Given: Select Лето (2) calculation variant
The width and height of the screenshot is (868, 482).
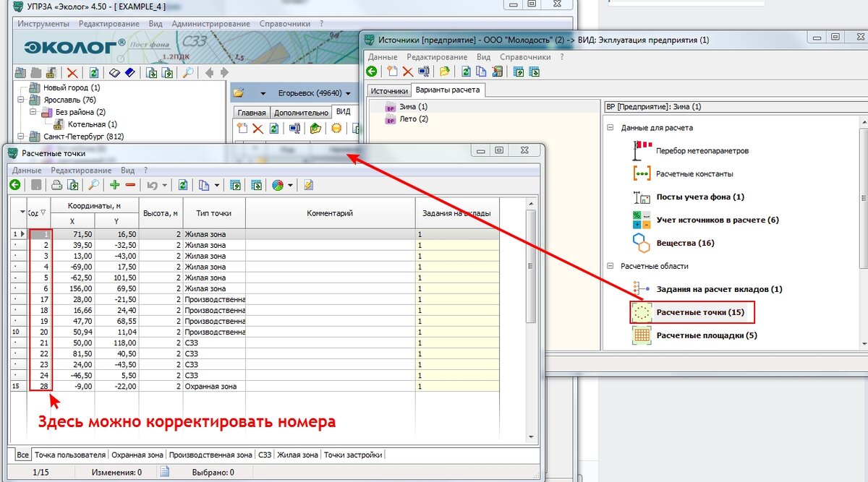Looking at the screenshot, I should coord(413,119).
